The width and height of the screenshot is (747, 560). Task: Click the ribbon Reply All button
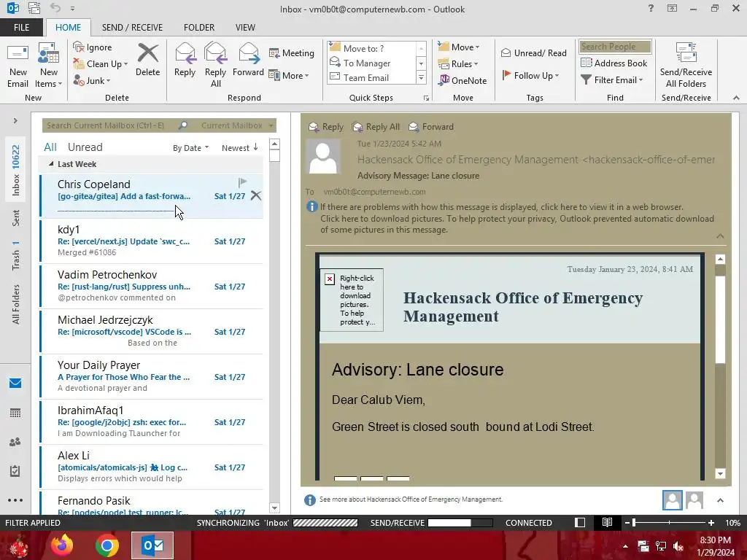pos(215,66)
